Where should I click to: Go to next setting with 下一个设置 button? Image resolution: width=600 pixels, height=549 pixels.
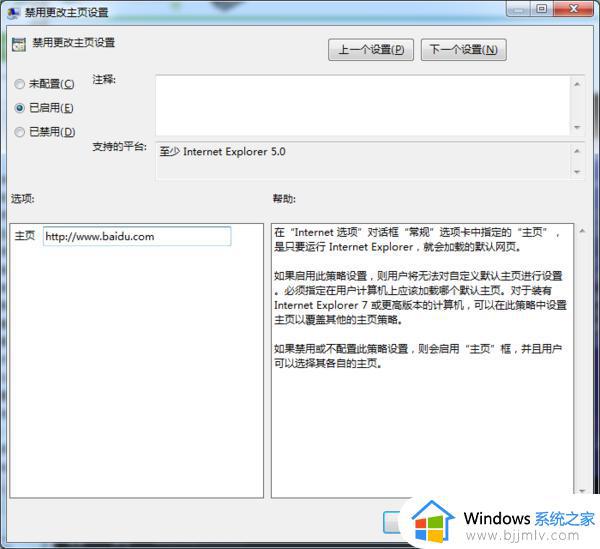463,49
